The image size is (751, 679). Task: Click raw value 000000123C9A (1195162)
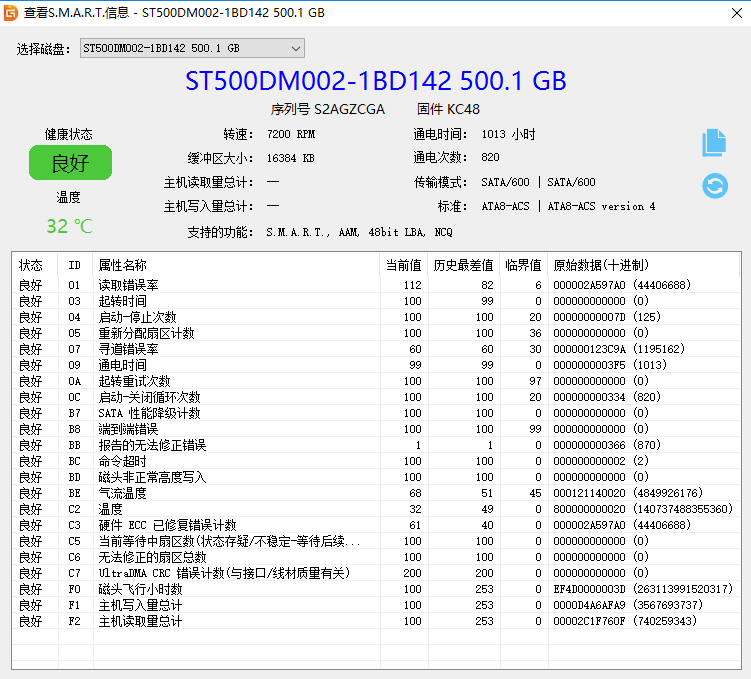[x=619, y=349]
